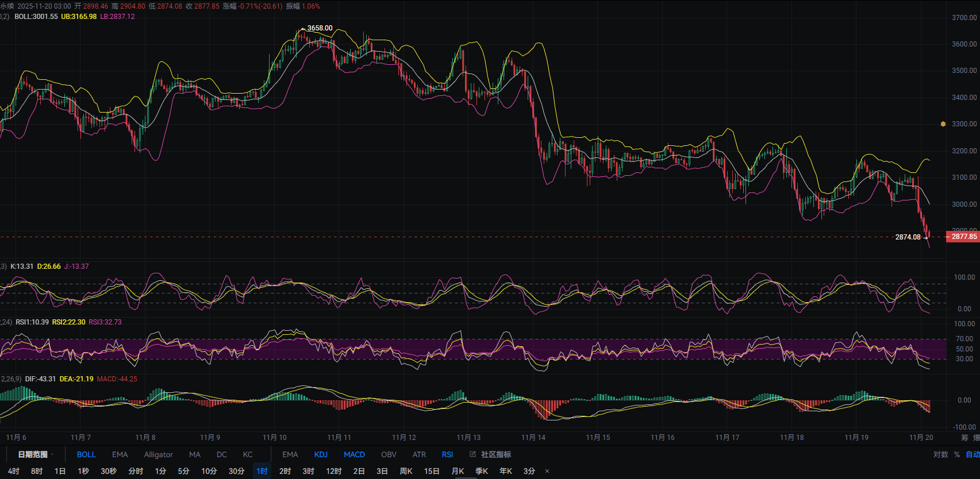Switch price scale to 对数 logarithmic

940,454
